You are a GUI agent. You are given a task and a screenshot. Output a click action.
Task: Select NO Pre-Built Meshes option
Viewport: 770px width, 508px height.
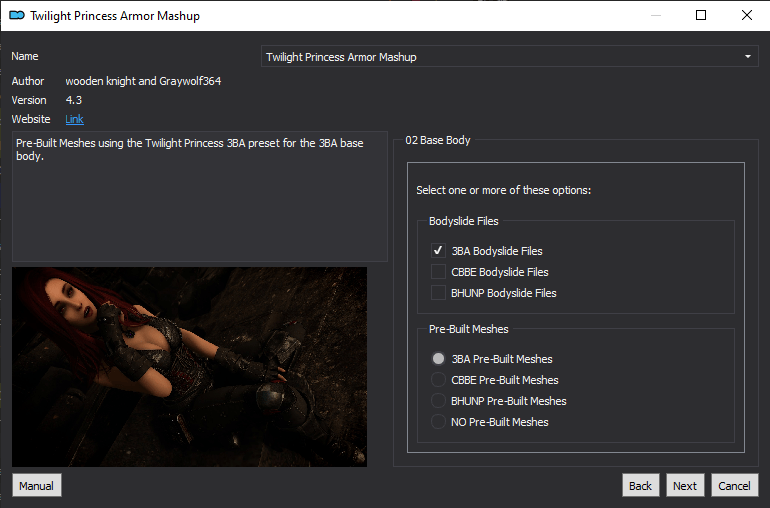click(438, 422)
